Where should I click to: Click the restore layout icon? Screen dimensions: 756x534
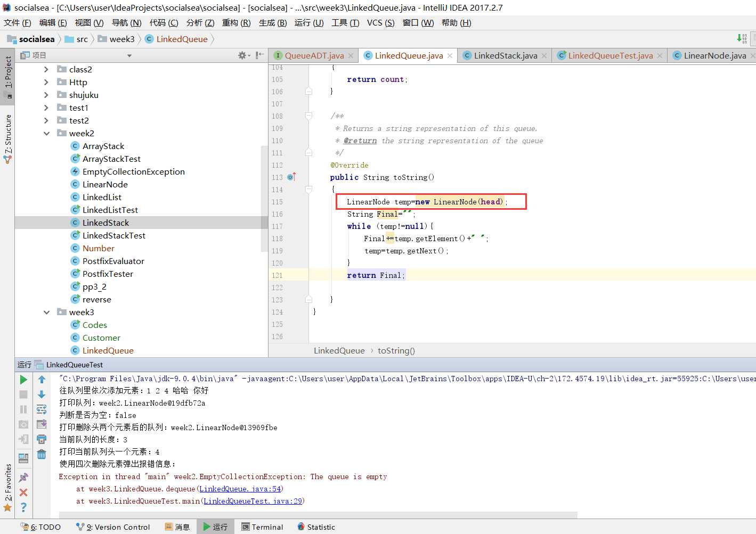pos(23,457)
